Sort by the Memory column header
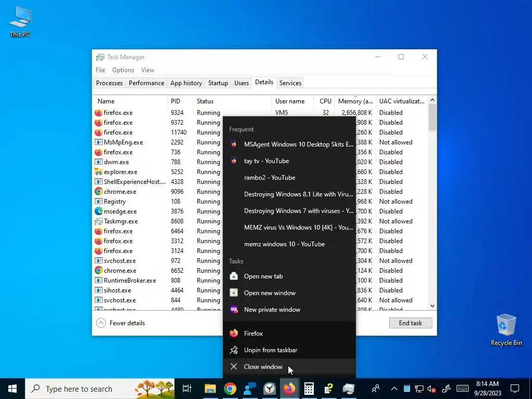Image resolution: width=532 pixels, height=399 pixels. 355,101
